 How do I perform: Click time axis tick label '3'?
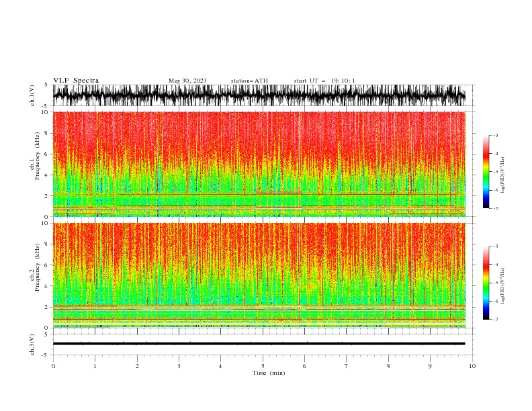tap(179, 366)
